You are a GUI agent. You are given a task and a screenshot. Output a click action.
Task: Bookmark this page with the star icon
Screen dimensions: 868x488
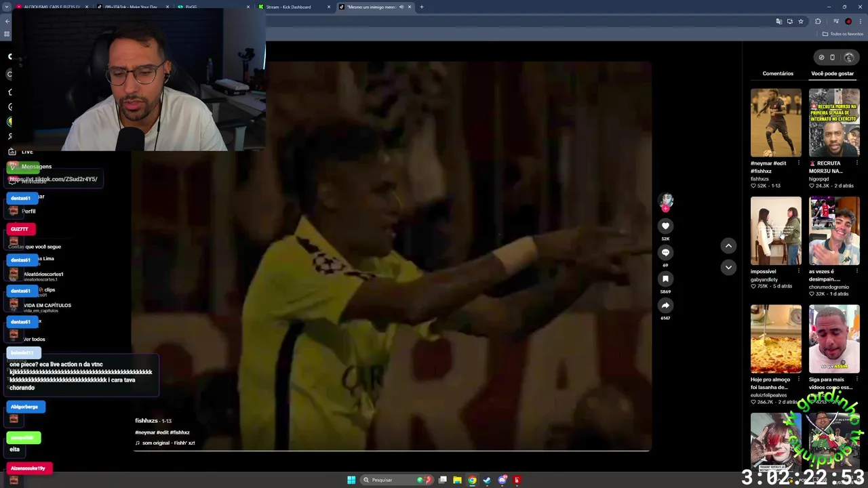[x=801, y=21]
